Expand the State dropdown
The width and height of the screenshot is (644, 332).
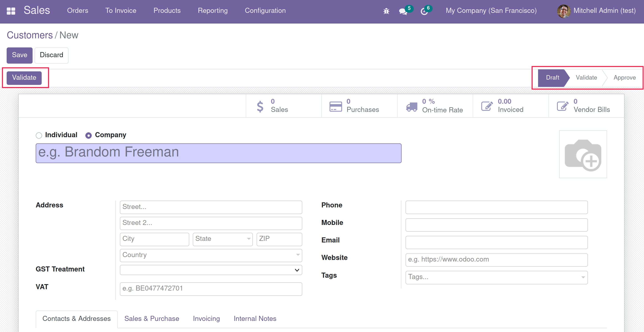pyautogui.click(x=222, y=239)
